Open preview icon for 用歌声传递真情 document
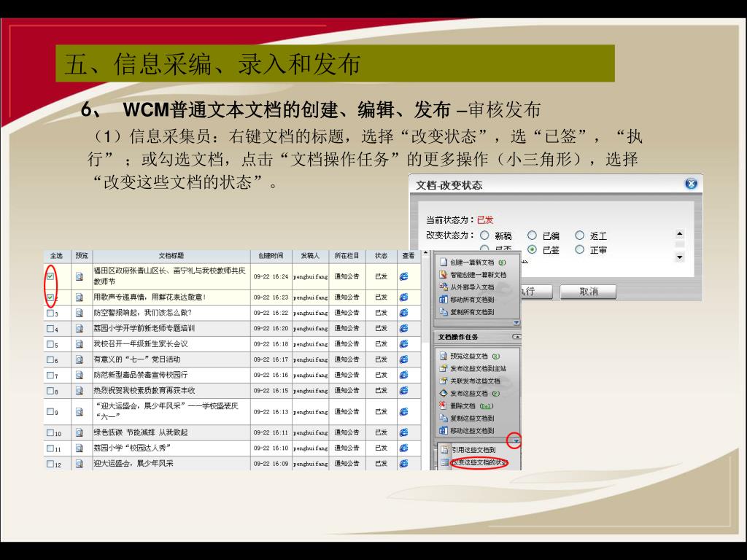 80,297
